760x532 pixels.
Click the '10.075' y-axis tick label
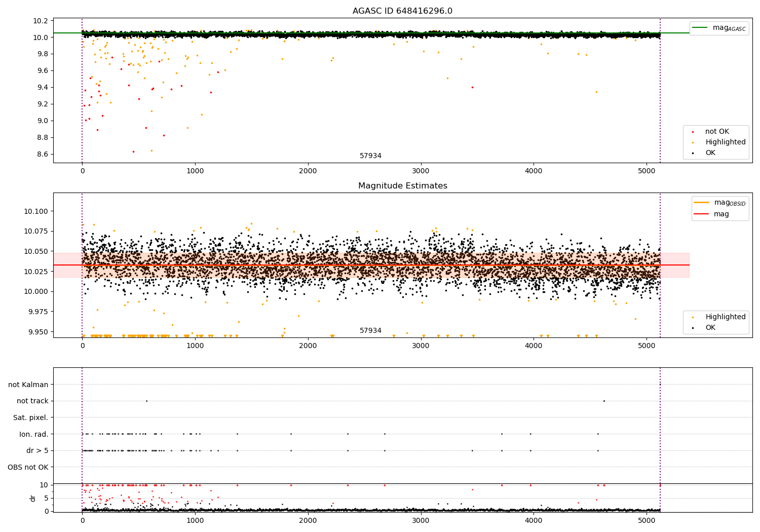36,232
